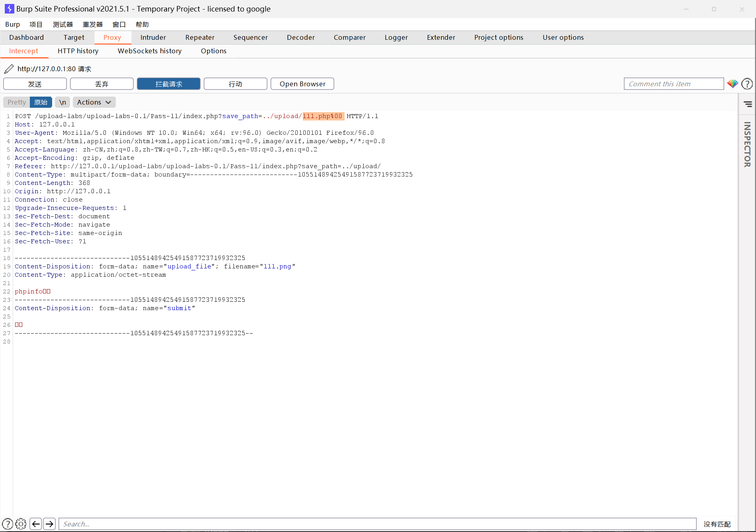Switch to the Intruder tab
756x532 pixels.
153,37
